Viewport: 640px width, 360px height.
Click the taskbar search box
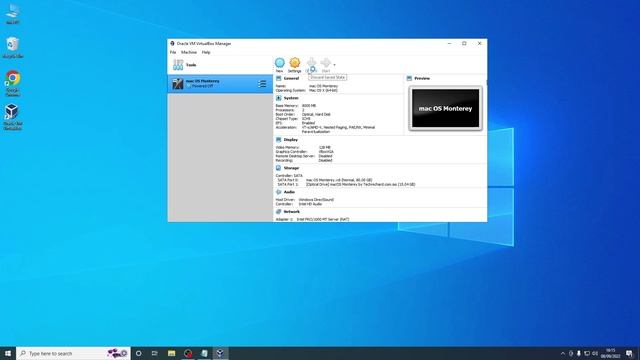pyautogui.click(x=73, y=353)
